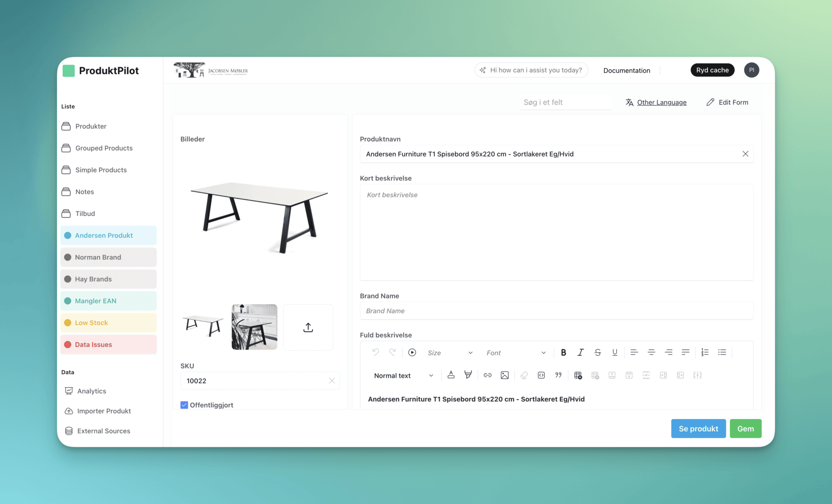Select the Andersen Produkt filter

coord(109,235)
